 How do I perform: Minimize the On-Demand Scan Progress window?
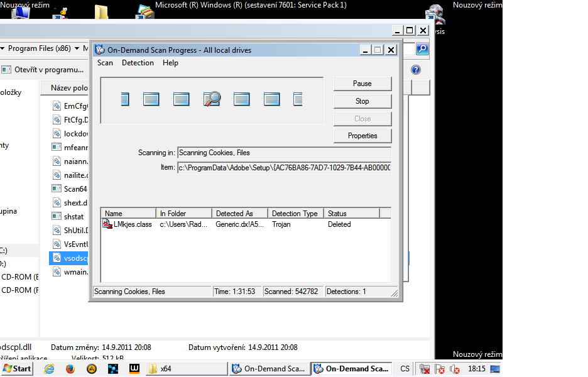click(365, 50)
